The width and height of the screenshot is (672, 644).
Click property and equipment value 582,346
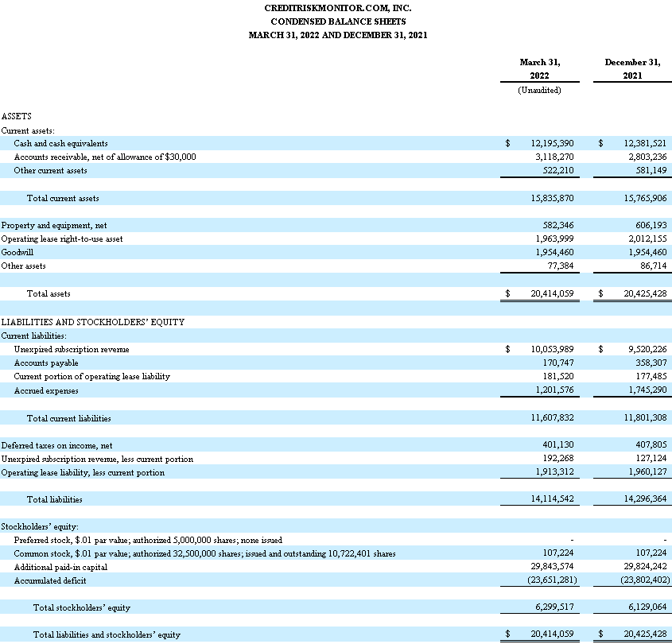pos(558,225)
